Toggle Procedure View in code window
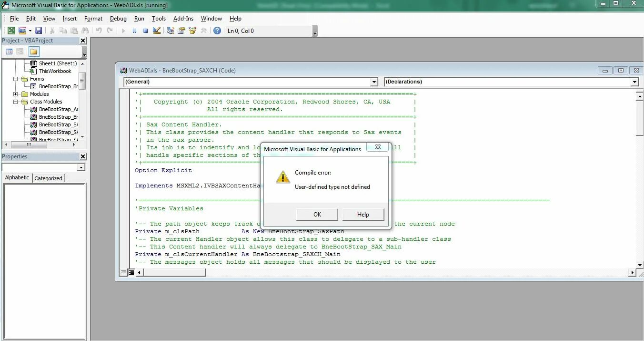 123,272
